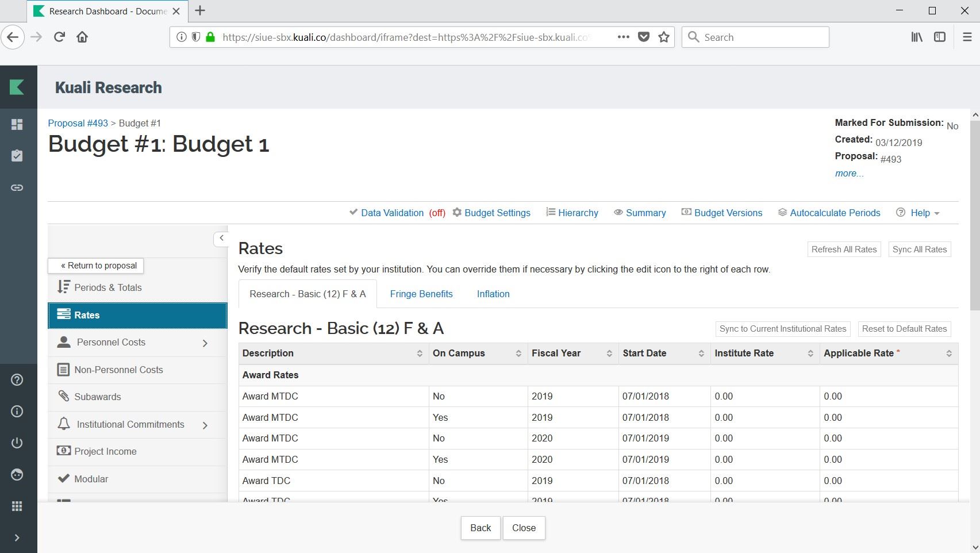Open the chain link icon in sidebar
The width and height of the screenshot is (980, 553).
click(x=17, y=187)
